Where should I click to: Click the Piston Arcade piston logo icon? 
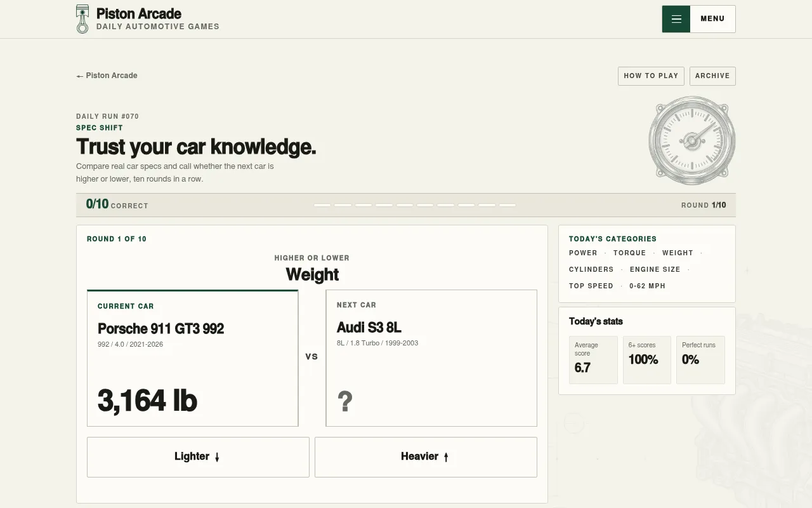coord(82,19)
